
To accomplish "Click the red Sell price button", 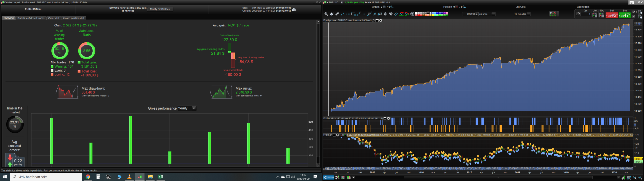I will [x=612, y=15].
